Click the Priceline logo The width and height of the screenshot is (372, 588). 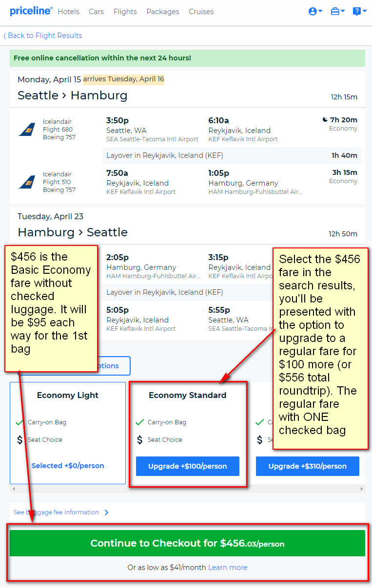tap(31, 11)
